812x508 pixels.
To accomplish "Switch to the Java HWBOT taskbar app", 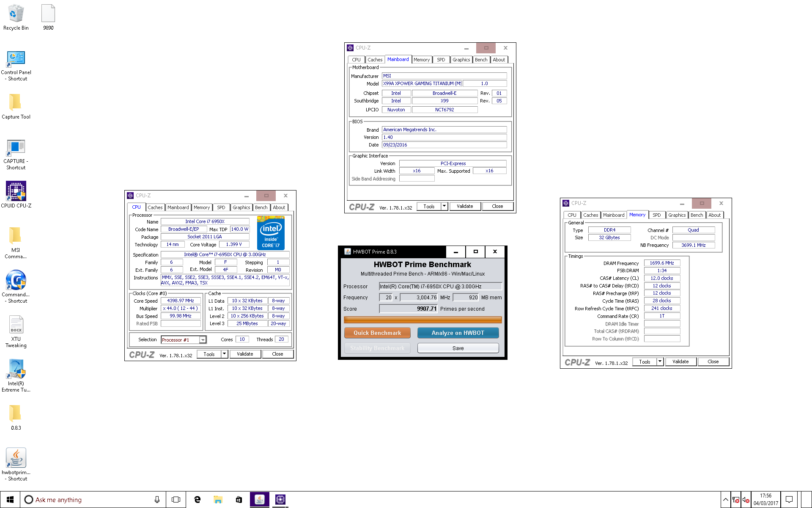I will click(x=260, y=500).
